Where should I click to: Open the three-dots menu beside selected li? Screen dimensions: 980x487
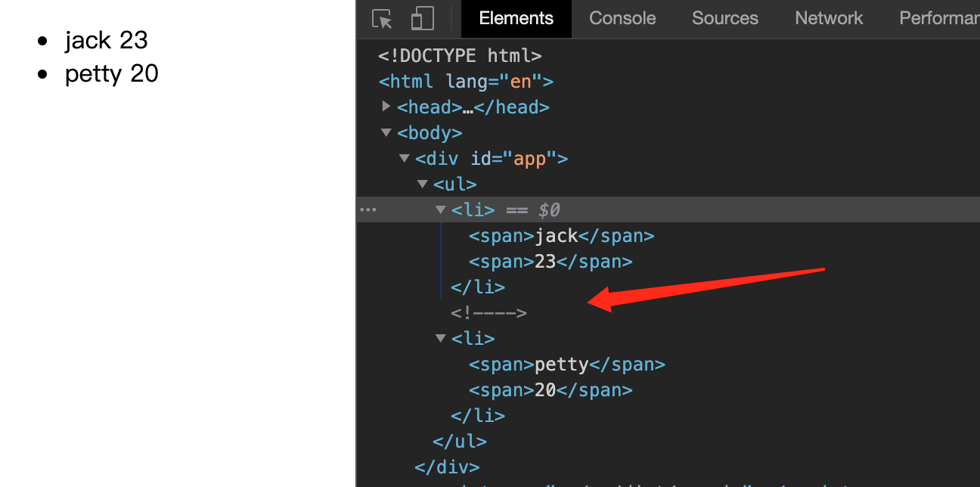point(368,210)
